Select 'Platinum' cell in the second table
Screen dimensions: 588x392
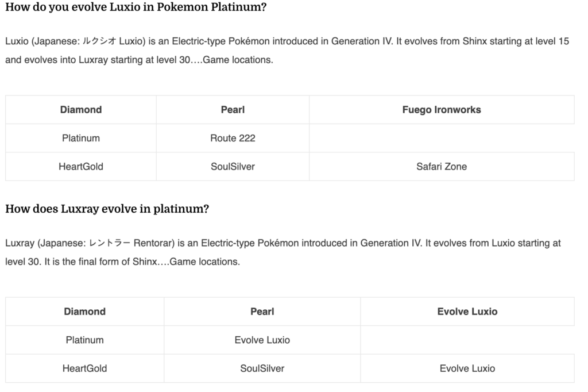[85, 340]
